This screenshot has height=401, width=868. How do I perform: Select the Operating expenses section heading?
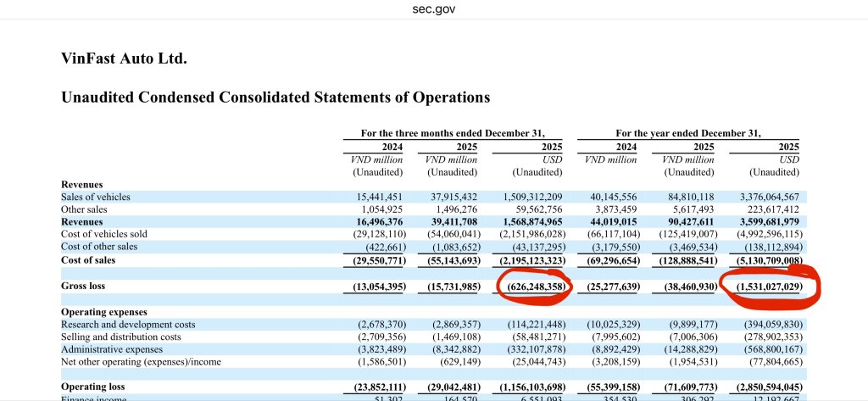(104, 312)
